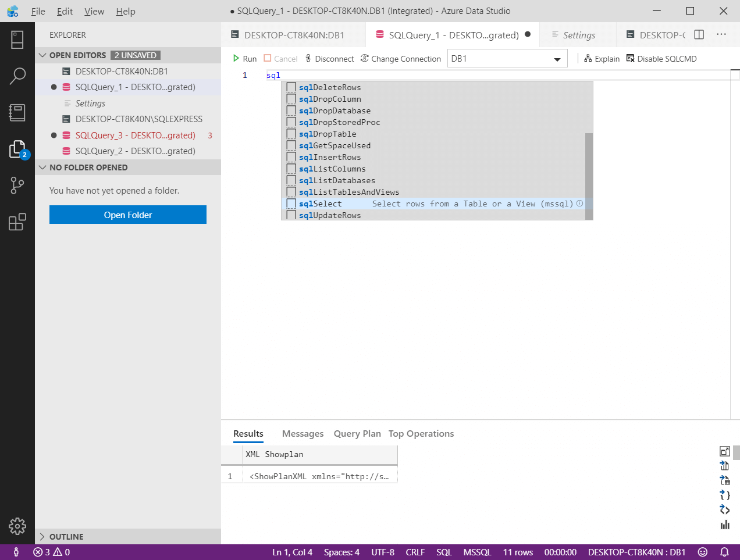Choose the sqlDropTable snippet suggestion
740x560 pixels.
coord(433,134)
